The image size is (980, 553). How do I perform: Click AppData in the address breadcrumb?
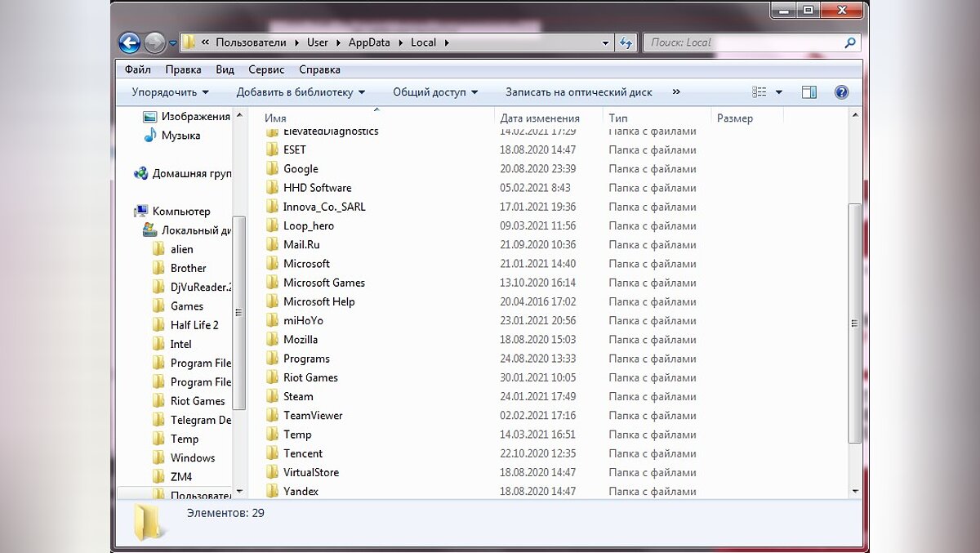369,42
